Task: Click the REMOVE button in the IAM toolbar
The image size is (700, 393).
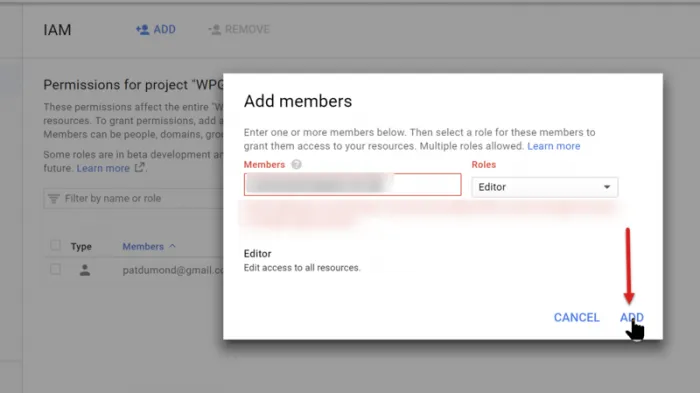Action: pyautogui.click(x=239, y=29)
